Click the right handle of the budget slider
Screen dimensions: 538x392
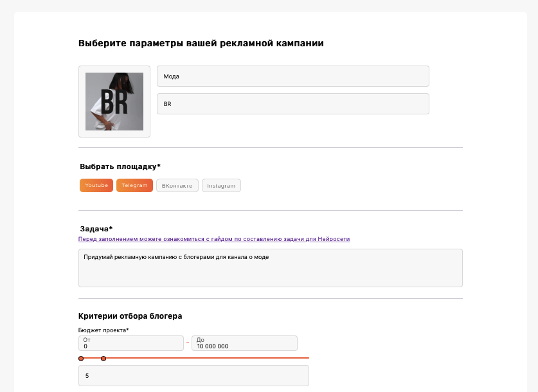(103, 358)
